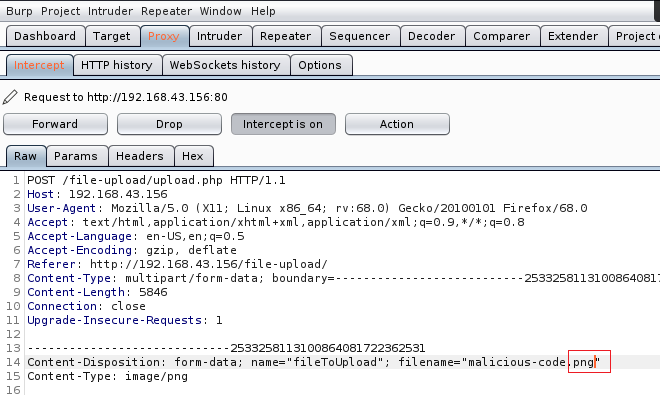Switch to the Headers view tab

[x=140, y=156]
